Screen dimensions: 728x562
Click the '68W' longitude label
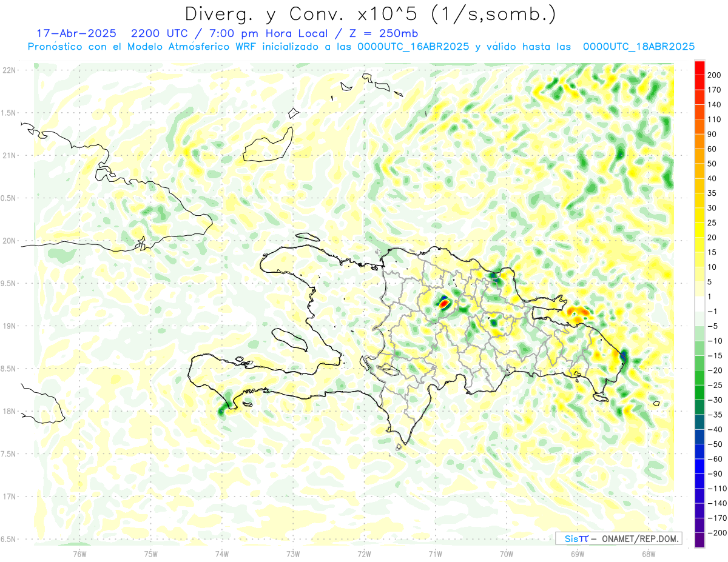(649, 554)
